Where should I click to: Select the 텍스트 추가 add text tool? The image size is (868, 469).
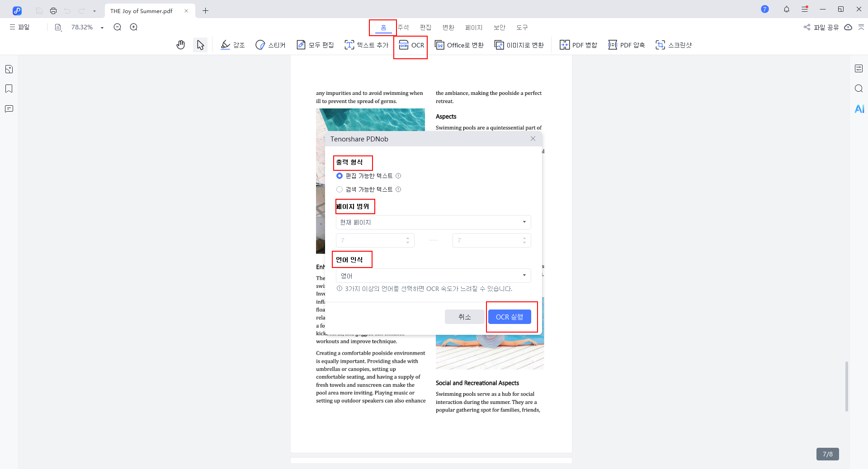[367, 45]
